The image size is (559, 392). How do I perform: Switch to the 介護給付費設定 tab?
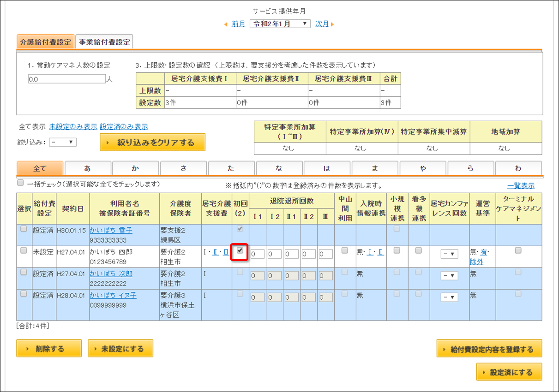[45, 42]
